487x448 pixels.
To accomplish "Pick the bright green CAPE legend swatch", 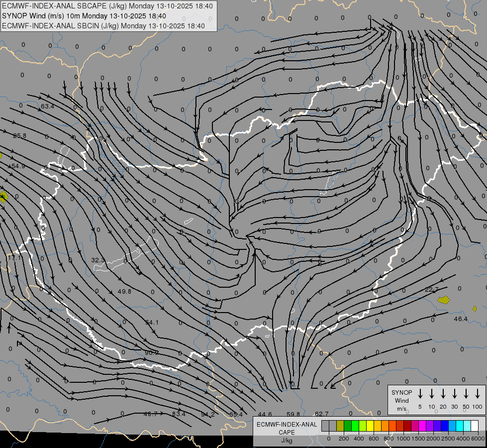I will click(x=355, y=426).
